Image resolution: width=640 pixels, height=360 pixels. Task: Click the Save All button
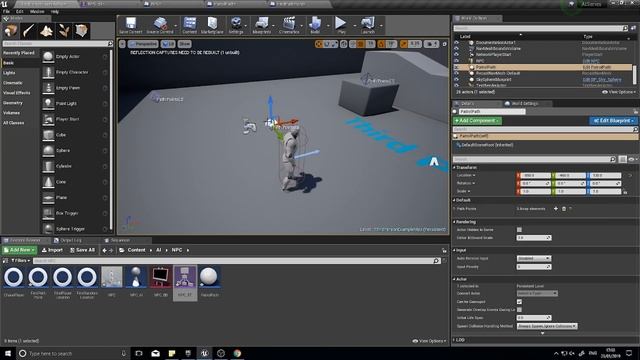pyautogui.click(x=82, y=250)
